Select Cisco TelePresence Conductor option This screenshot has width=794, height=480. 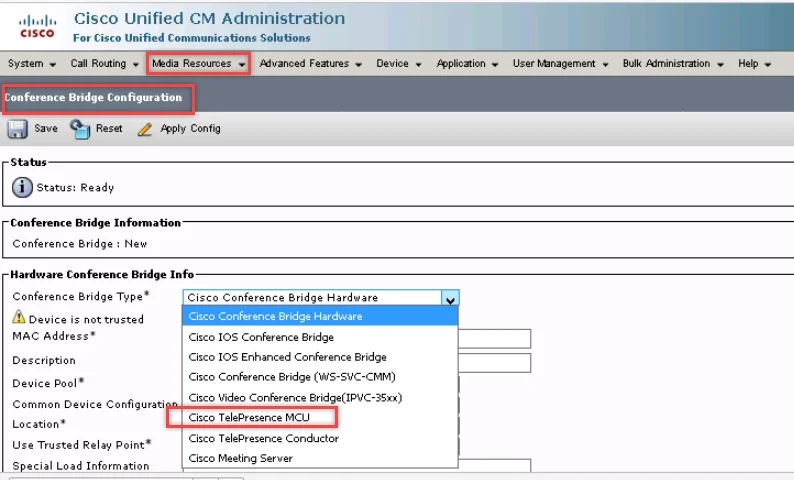coord(320,438)
